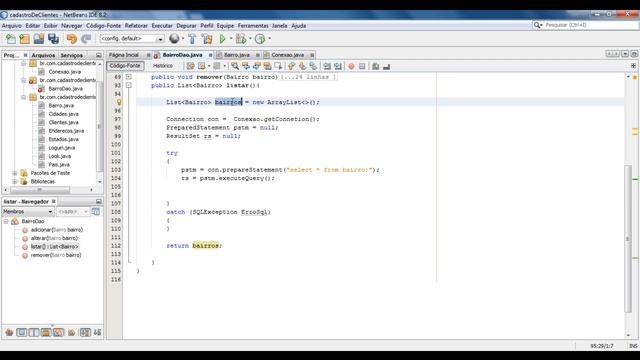Viewport: 640px width, 360px height.
Task: Switch to the Proj... panel tab
Action: coord(11,55)
